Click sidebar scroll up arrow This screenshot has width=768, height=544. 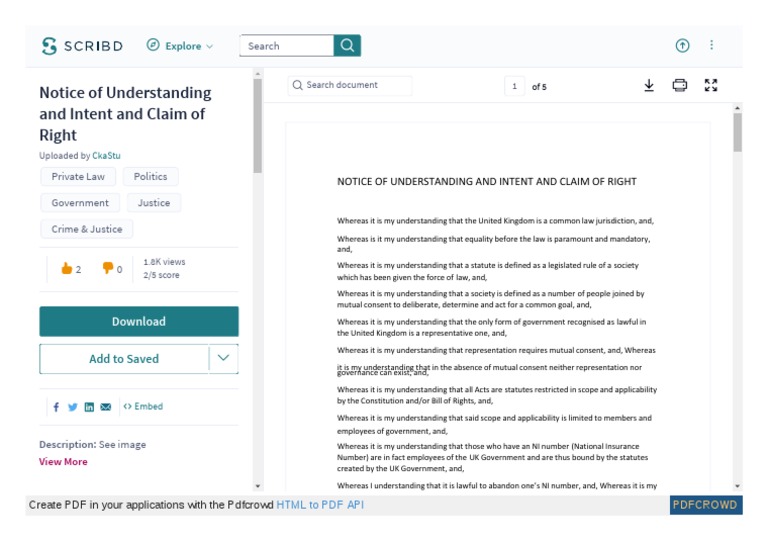(258, 74)
